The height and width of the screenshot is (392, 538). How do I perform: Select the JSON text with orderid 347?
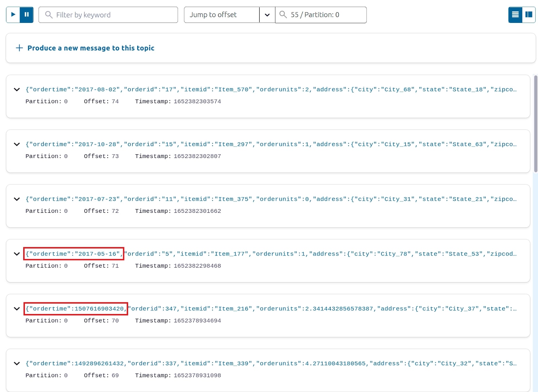click(271, 309)
